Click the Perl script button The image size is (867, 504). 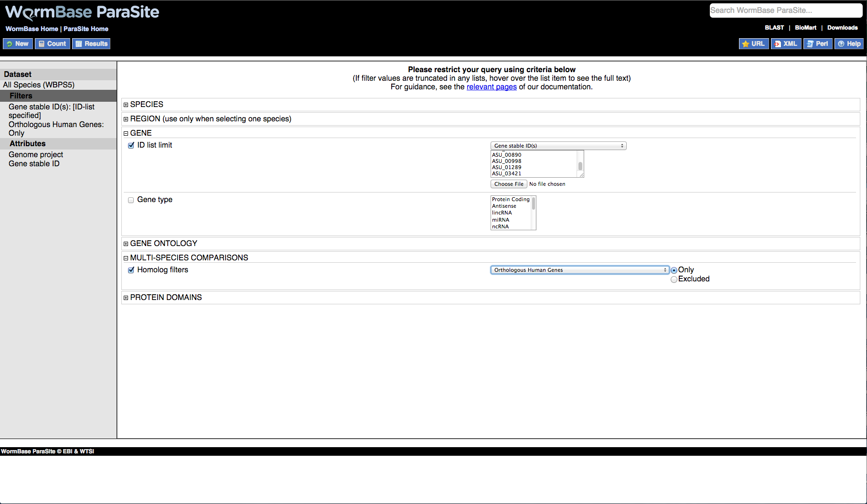coord(817,44)
